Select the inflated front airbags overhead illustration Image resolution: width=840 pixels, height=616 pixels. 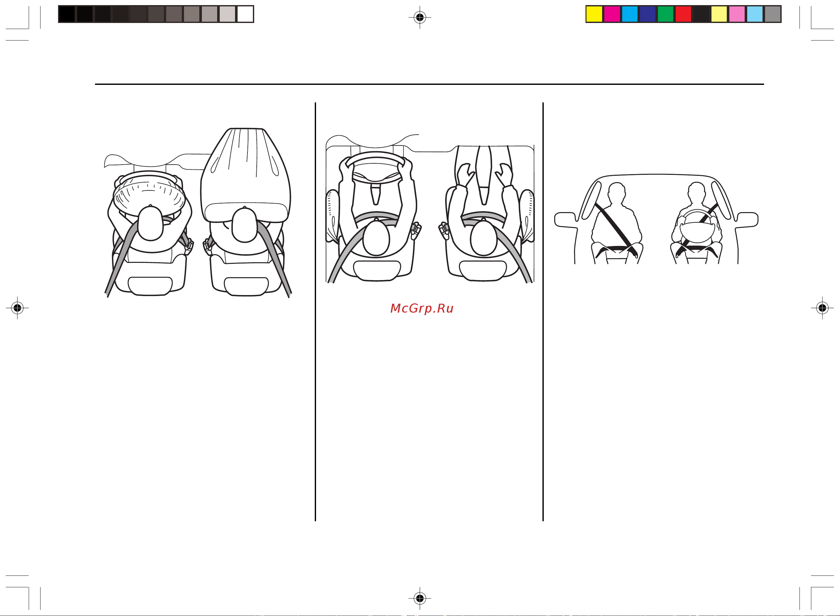pos(198,212)
